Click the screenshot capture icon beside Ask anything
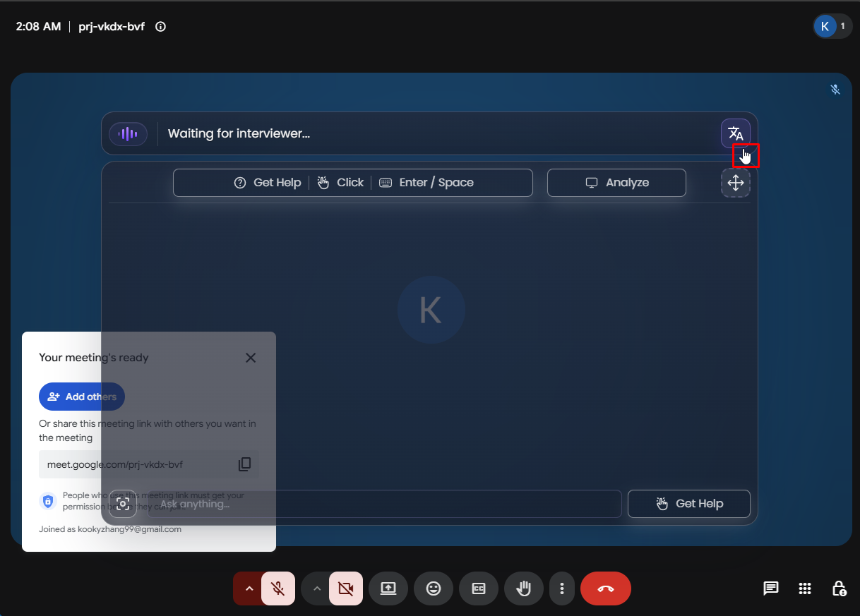This screenshot has width=860, height=616. click(x=123, y=504)
